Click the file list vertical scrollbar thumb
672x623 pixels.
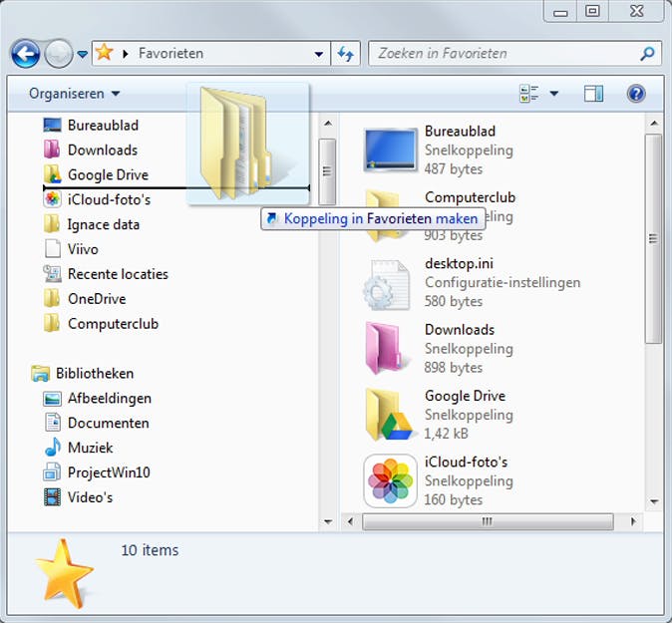654,238
